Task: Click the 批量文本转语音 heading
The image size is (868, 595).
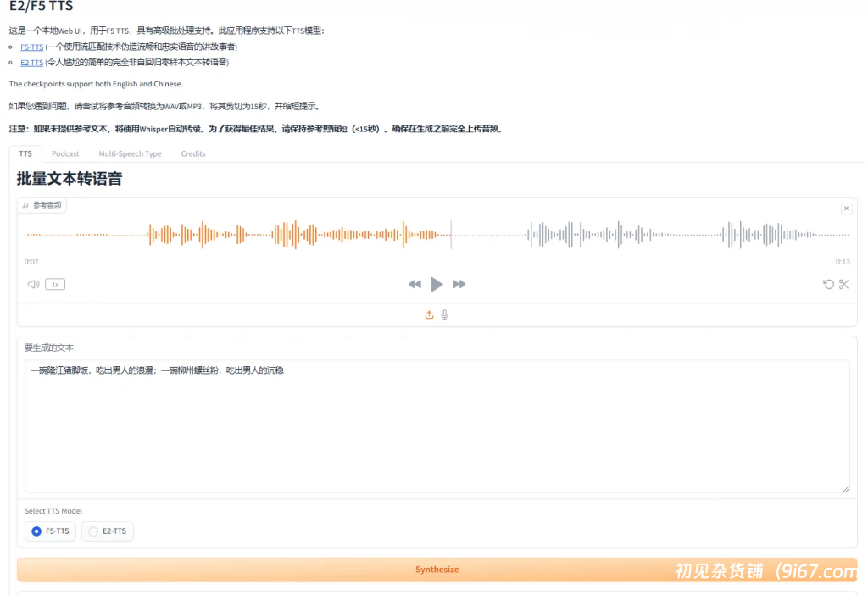Action: 70,179
